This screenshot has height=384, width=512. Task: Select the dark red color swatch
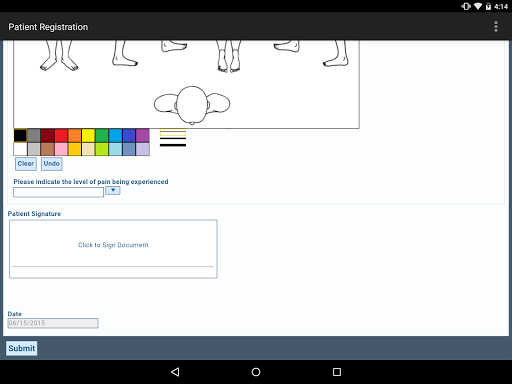tap(47, 136)
